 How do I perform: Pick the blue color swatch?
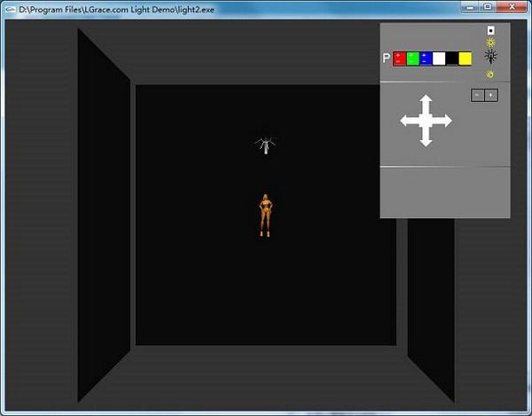[x=426, y=59]
